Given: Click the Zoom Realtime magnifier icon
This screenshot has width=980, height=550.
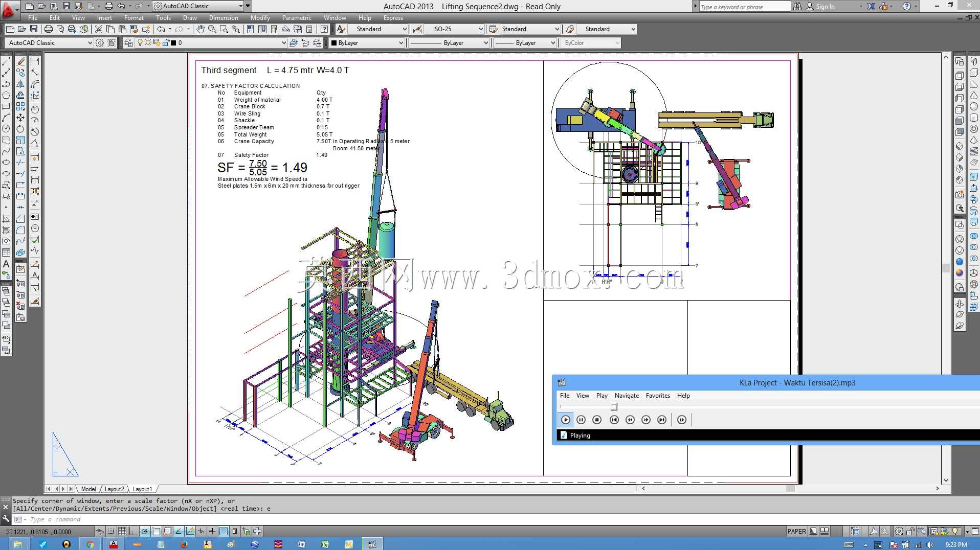Looking at the screenshot, I should click(212, 29).
